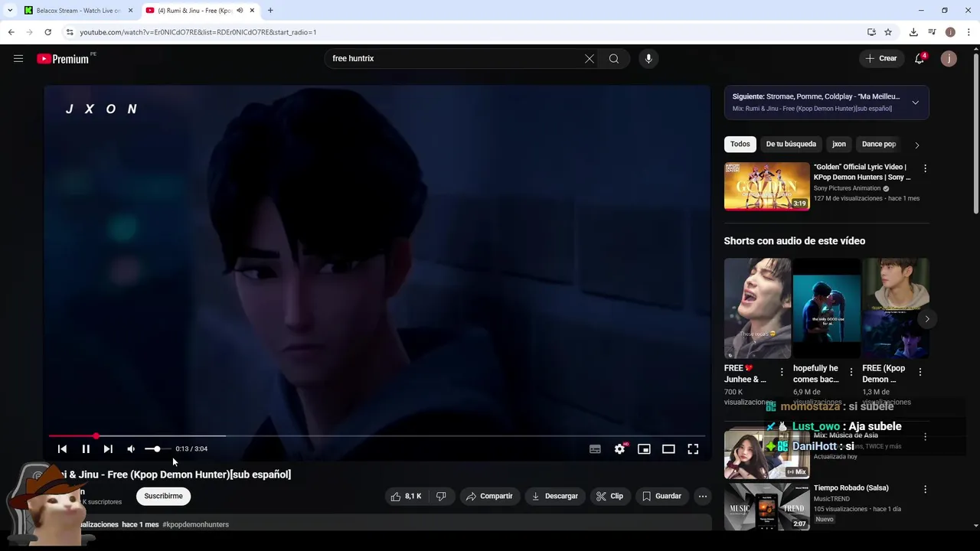Open more actions three-dot menu below video
Screen dimensions: 980x551
[x=703, y=496]
